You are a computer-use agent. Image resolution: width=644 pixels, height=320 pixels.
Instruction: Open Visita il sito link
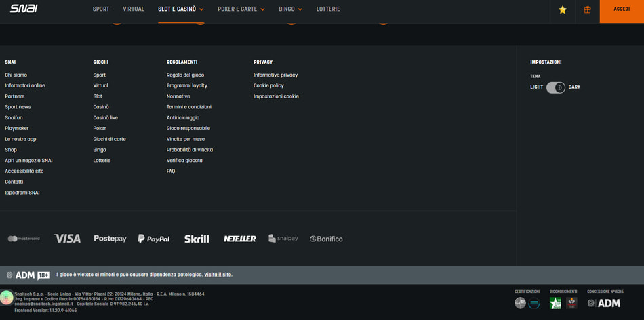[x=218, y=275]
